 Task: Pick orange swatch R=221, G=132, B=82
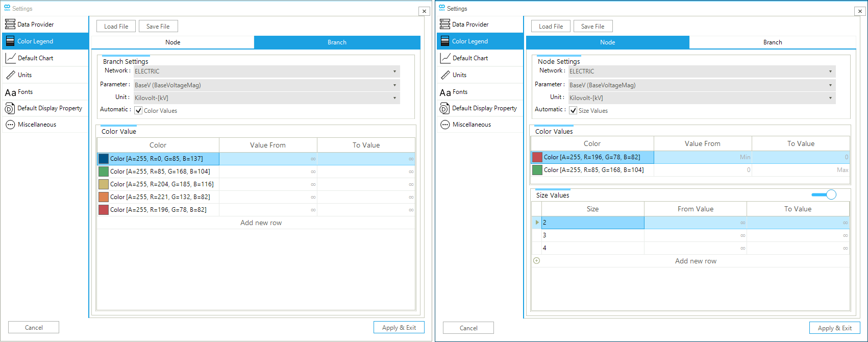(104, 197)
